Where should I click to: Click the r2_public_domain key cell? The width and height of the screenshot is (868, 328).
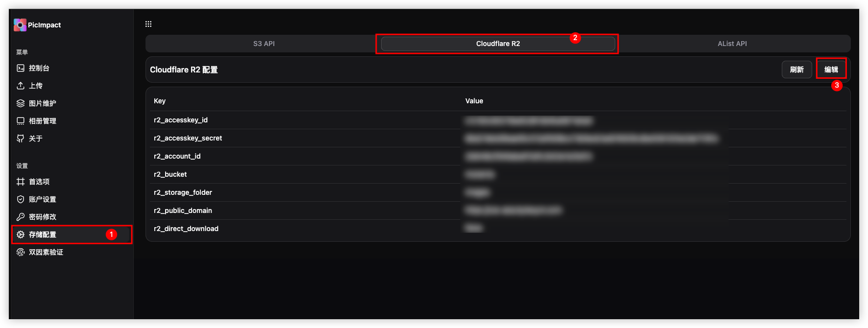click(x=183, y=211)
